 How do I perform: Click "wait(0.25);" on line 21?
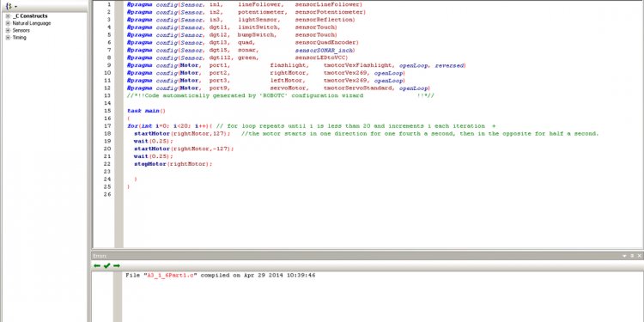pyautogui.click(x=154, y=156)
